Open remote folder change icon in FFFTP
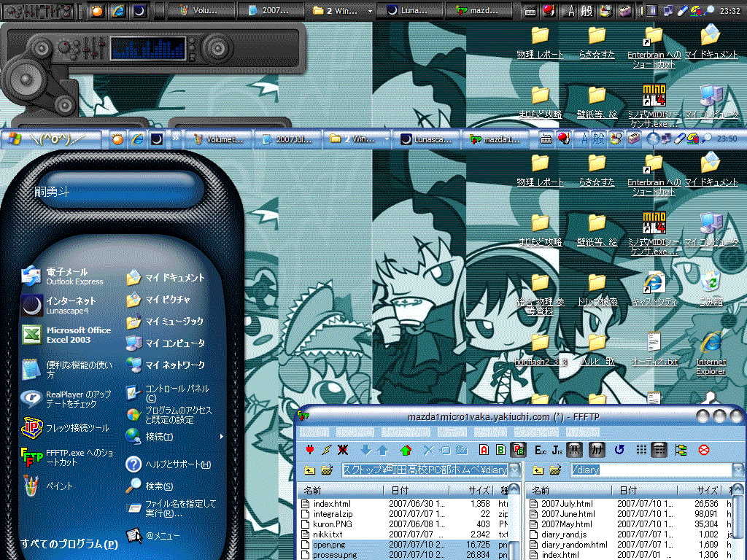Viewport: 747px width, 560px height. coord(555,470)
